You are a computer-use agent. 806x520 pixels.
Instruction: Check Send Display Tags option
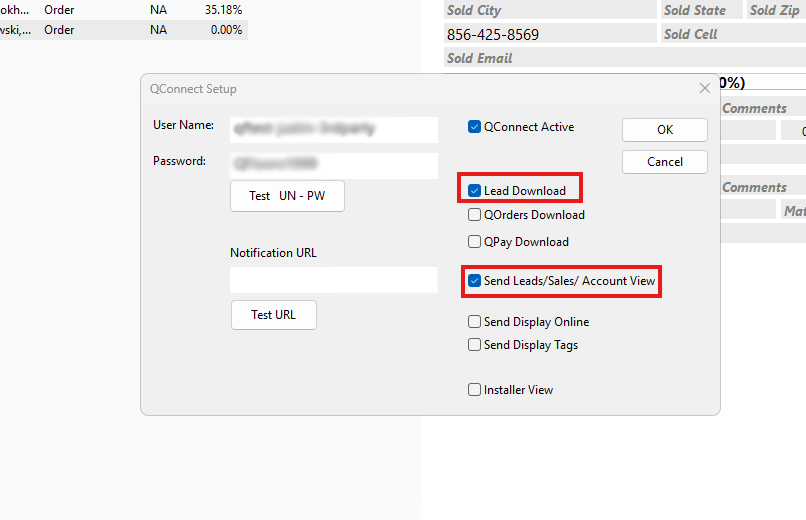tap(474, 344)
